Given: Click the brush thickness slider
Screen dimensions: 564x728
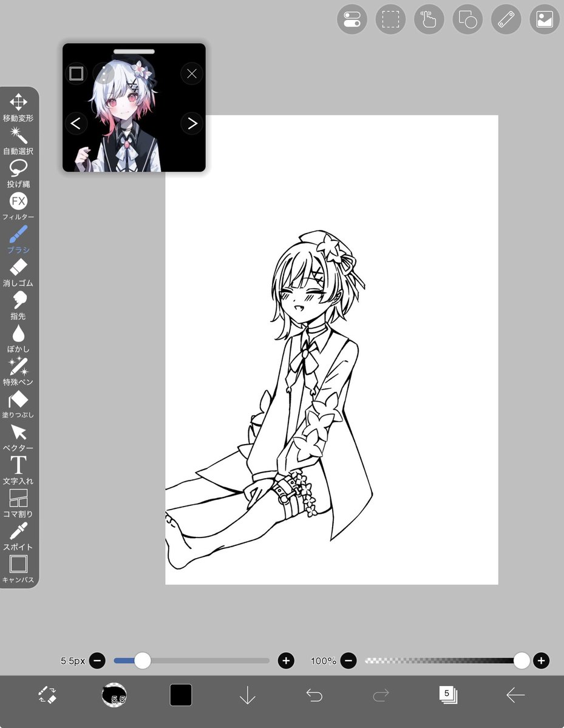Looking at the screenshot, I should tap(191, 661).
